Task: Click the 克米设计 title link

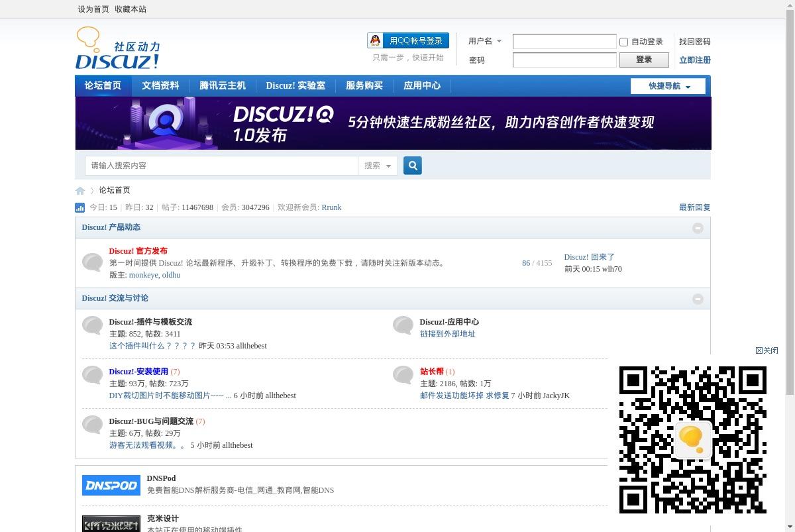Action: click(163, 519)
